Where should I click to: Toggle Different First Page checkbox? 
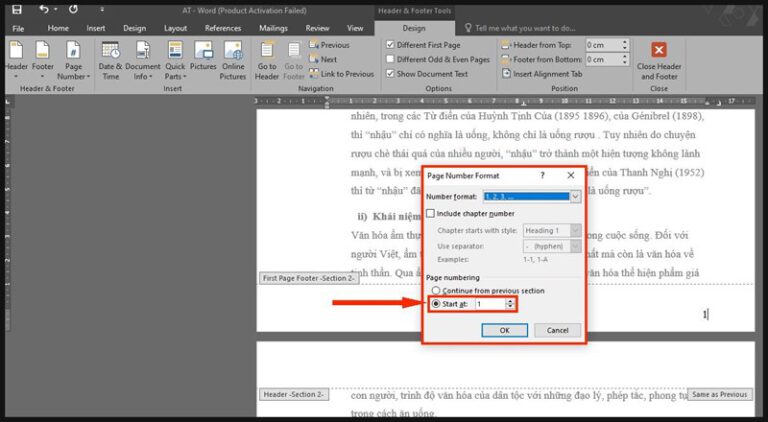click(x=390, y=45)
